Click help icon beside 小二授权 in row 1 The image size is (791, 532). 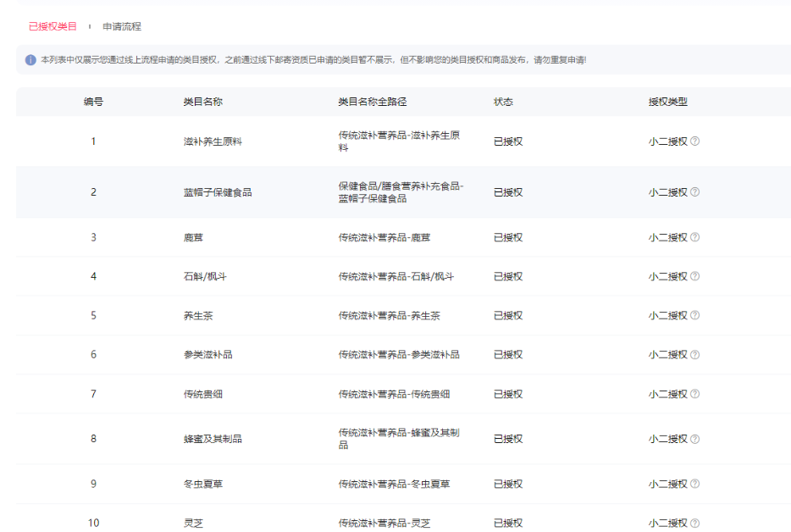click(694, 141)
